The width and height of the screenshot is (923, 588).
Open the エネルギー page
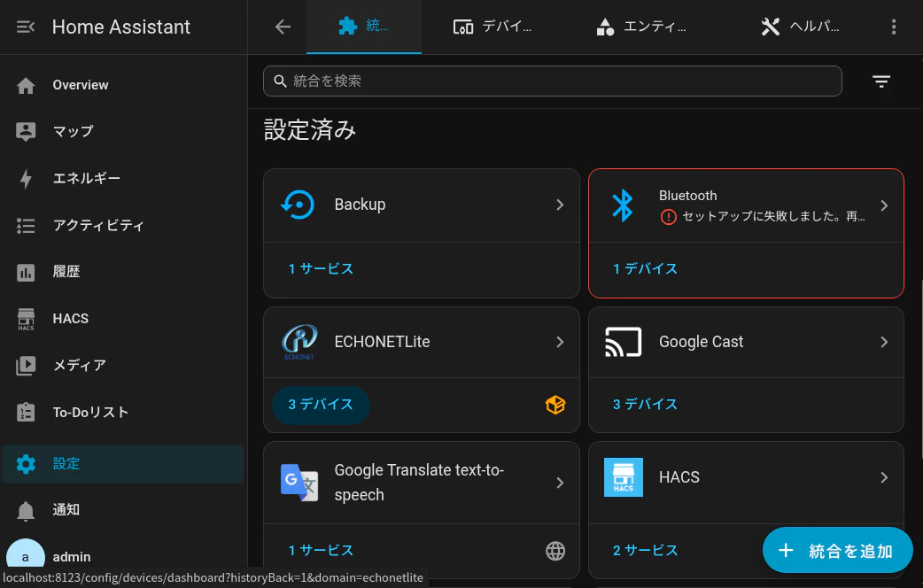click(122, 178)
